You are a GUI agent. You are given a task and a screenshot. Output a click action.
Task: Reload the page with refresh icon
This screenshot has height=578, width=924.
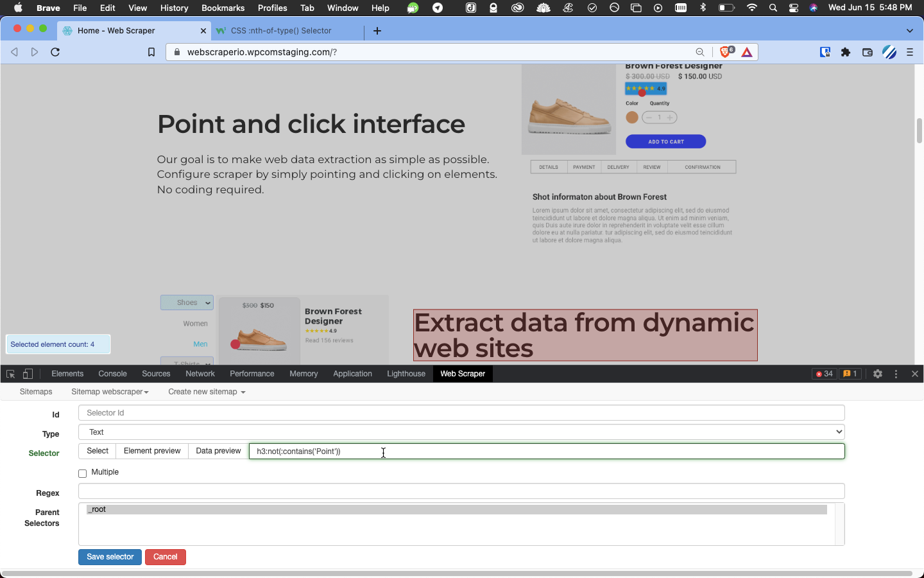[x=55, y=52]
